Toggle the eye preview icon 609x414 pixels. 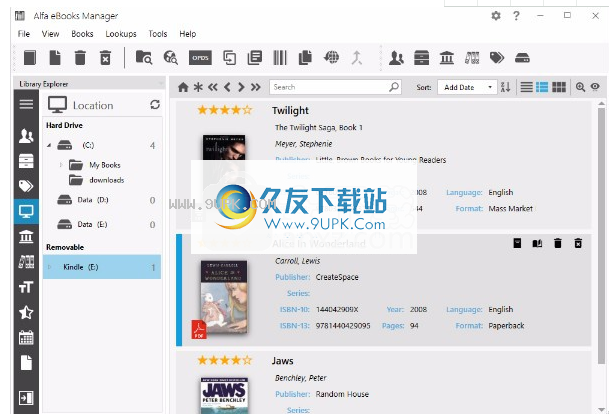595,87
